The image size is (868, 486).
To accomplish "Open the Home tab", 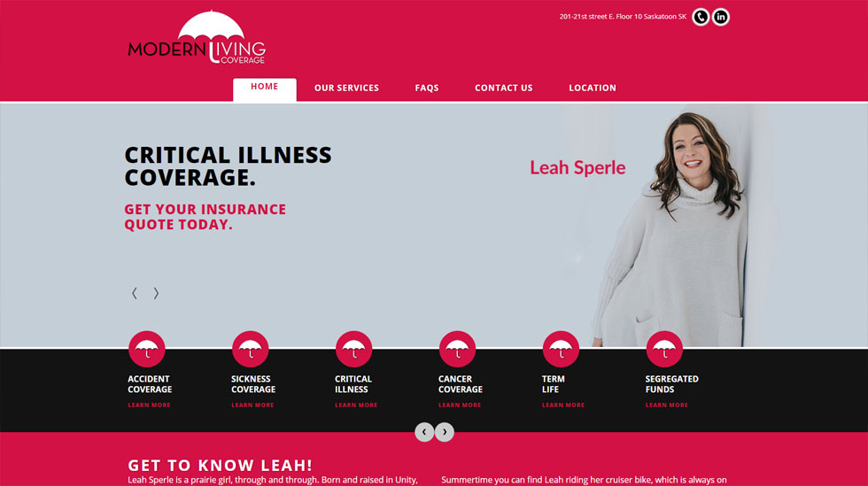I will pos(265,89).
